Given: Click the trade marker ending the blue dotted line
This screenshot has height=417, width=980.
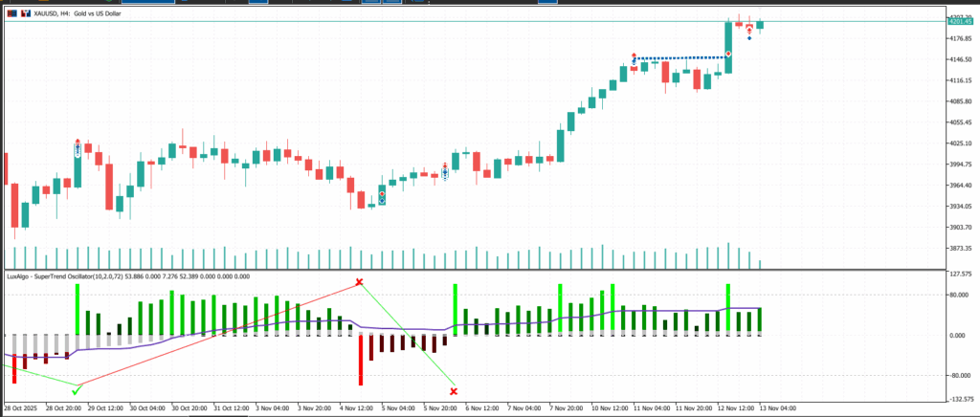Looking at the screenshot, I should pos(728,55).
